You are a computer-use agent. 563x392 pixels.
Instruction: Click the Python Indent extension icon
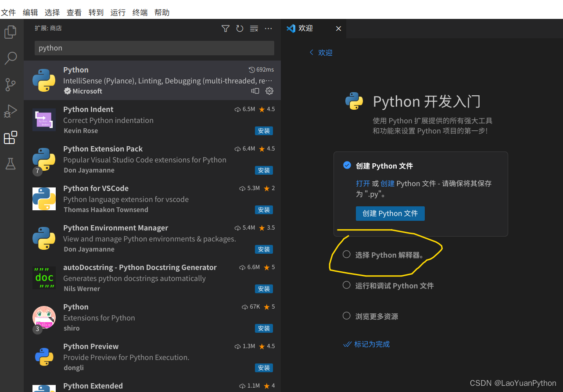(x=44, y=120)
